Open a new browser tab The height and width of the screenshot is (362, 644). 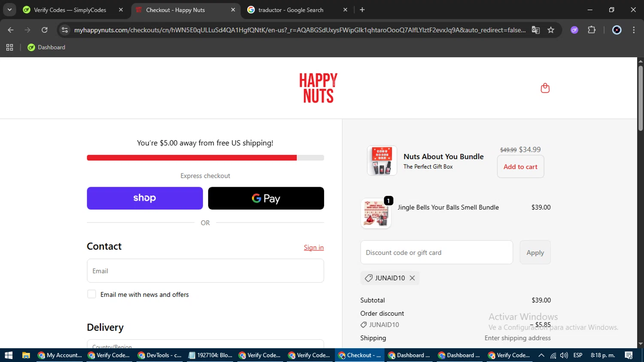(x=362, y=10)
